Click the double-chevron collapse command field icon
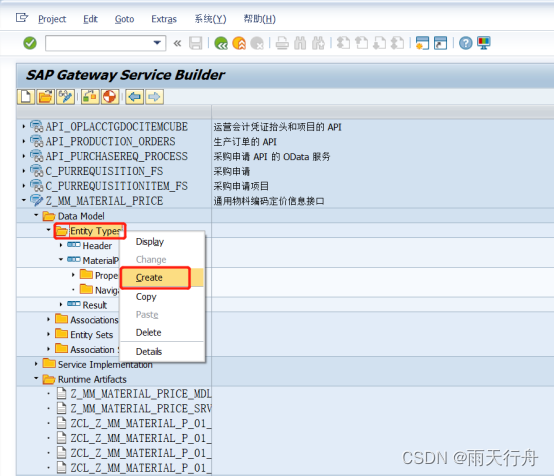 pos(177,43)
